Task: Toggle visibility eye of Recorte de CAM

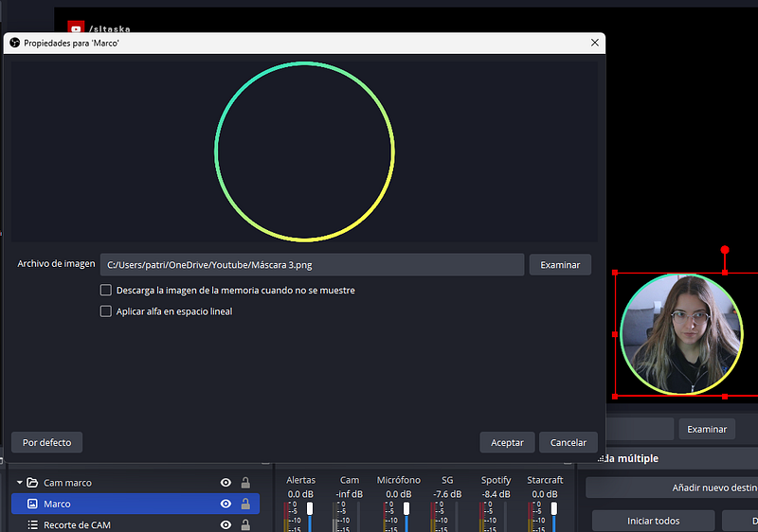Action: tap(226, 524)
